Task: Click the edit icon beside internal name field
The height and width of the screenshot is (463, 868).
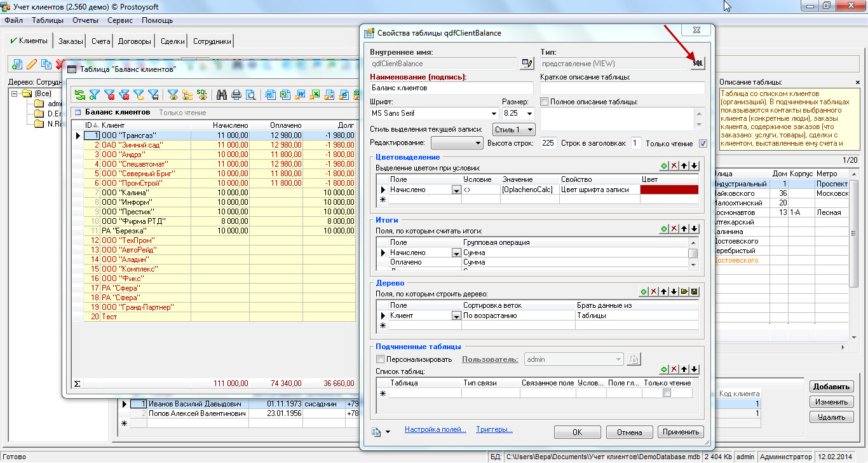Action: [x=527, y=63]
